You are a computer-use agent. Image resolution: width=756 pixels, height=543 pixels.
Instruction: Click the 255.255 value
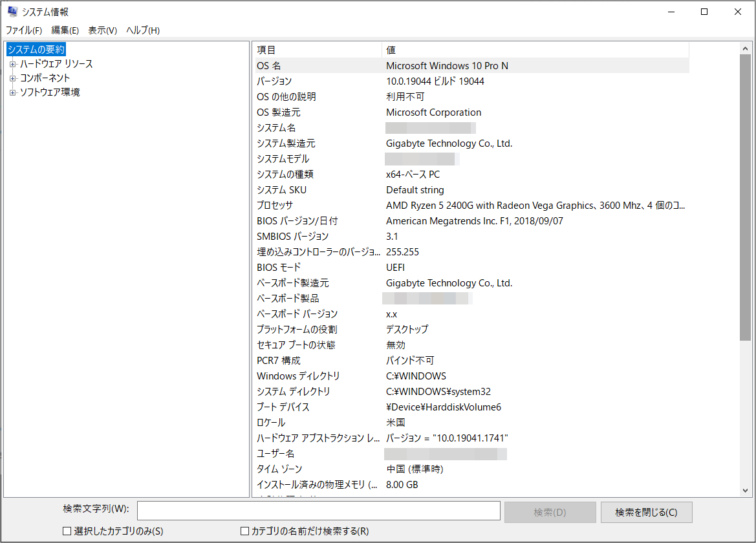(403, 252)
